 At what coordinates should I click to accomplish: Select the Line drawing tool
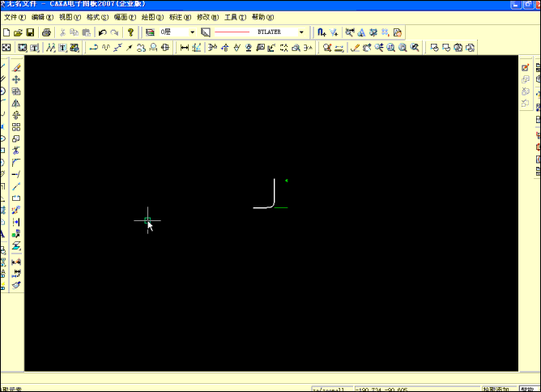2,67
